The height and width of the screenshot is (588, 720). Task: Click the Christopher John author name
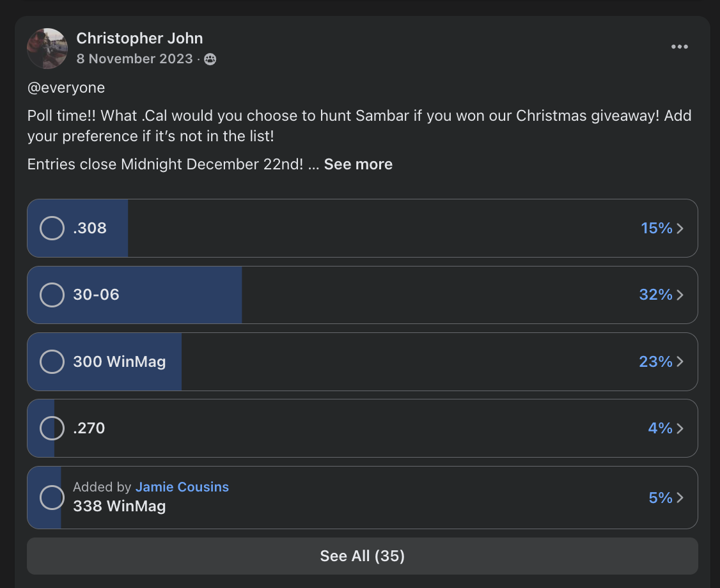tap(139, 38)
